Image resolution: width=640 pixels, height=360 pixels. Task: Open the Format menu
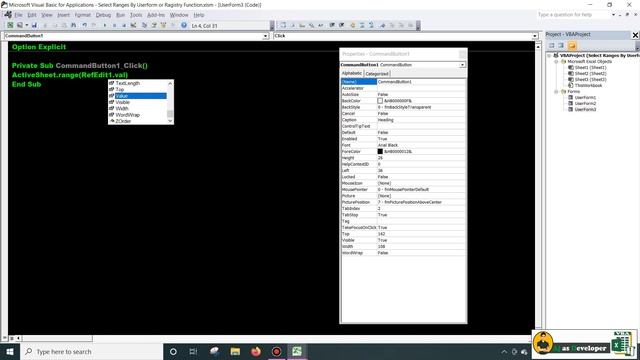pyautogui.click(x=82, y=15)
